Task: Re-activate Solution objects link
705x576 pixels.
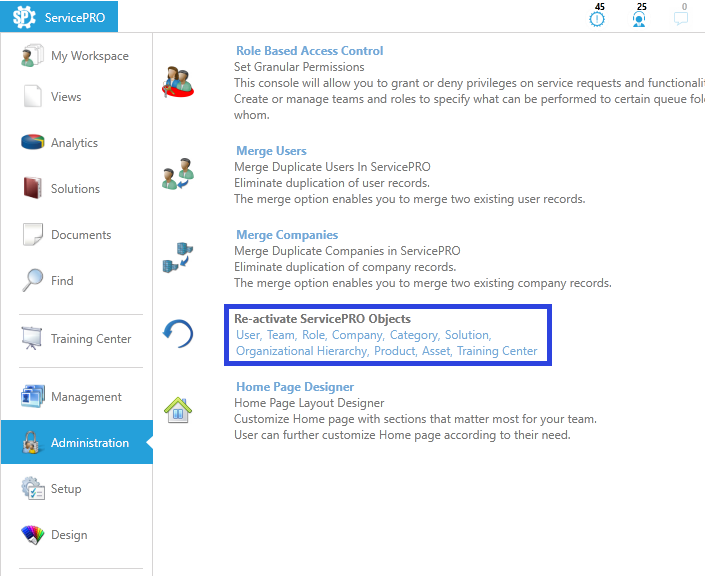Action: [468, 335]
